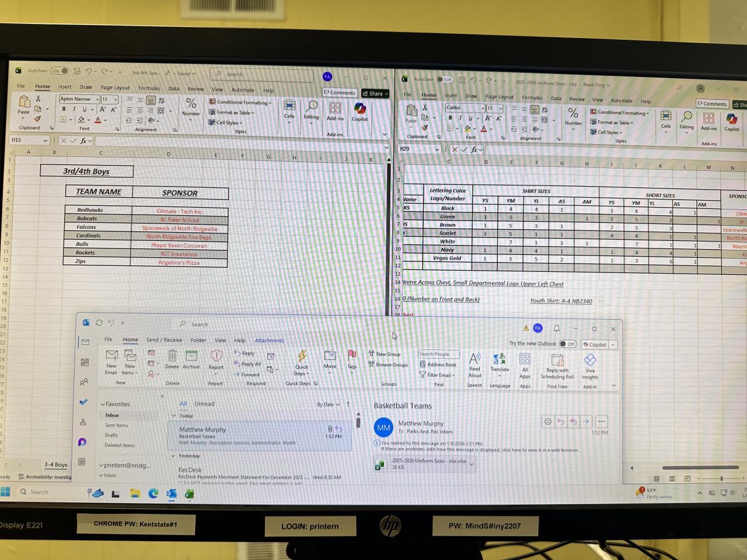Image resolution: width=747 pixels, height=560 pixels.
Task: Archive the selected Outlook message
Action: tap(191, 359)
